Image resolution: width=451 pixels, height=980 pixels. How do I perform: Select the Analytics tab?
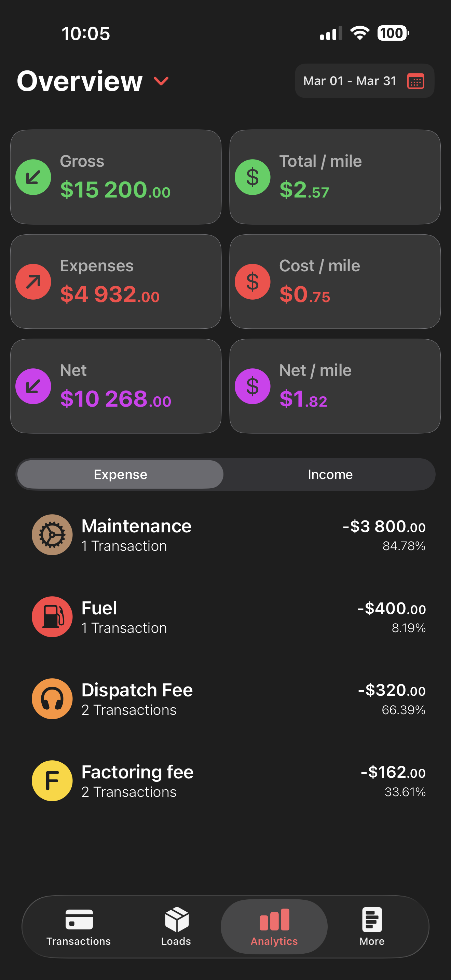coord(274,926)
